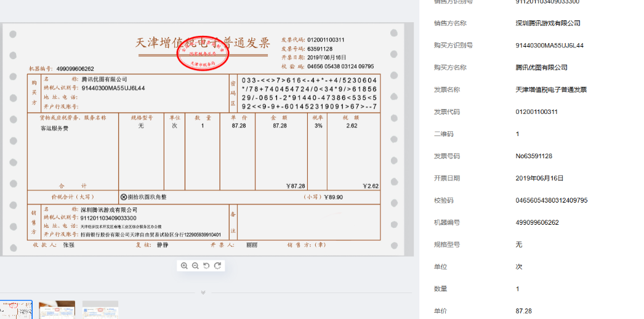Zoom in on the invoice image
The image size is (644, 319).
(x=184, y=265)
